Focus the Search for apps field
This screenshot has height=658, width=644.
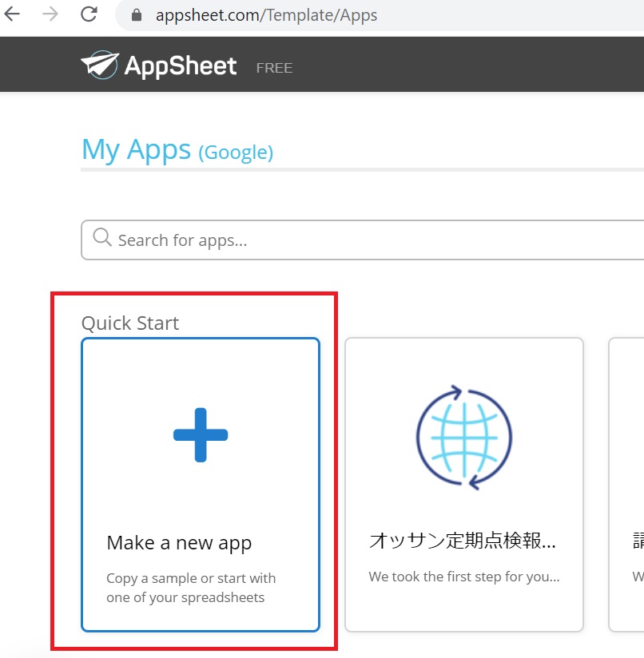coord(363,240)
